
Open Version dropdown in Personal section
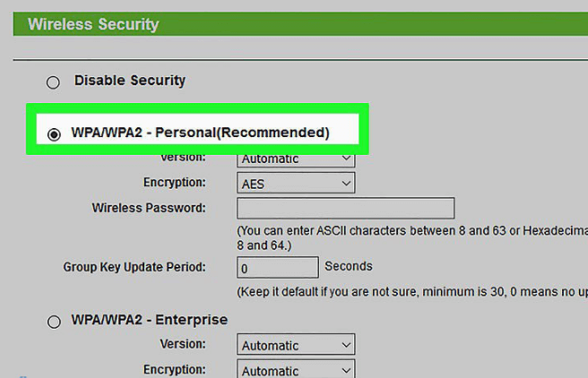pyautogui.click(x=296, y=159)
